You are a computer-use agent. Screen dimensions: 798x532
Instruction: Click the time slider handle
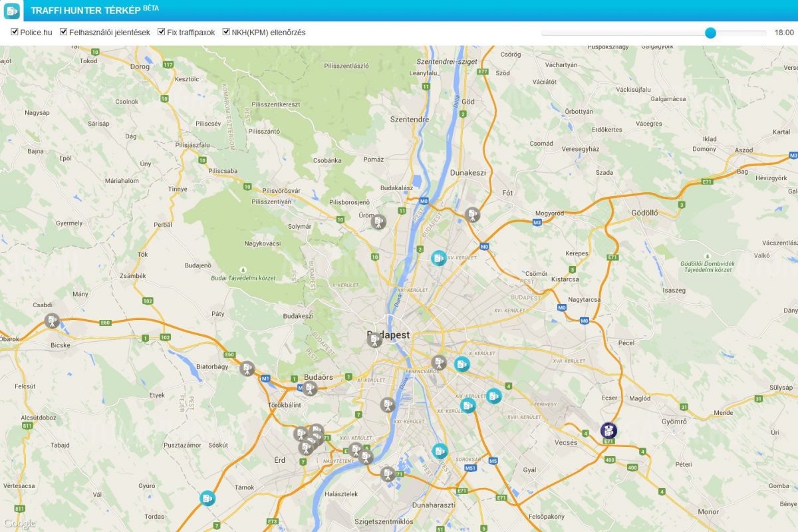point(710,33)
